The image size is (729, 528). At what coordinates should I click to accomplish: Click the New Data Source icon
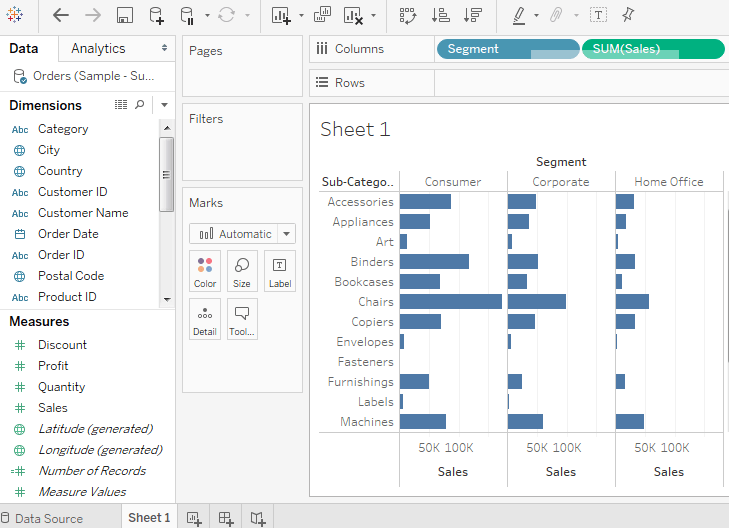pos(156,15)
